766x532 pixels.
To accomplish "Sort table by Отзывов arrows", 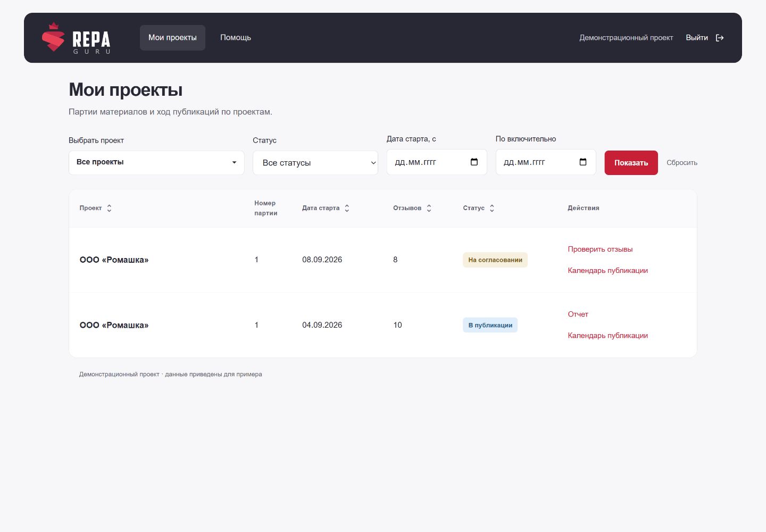I will click(429, 208).
